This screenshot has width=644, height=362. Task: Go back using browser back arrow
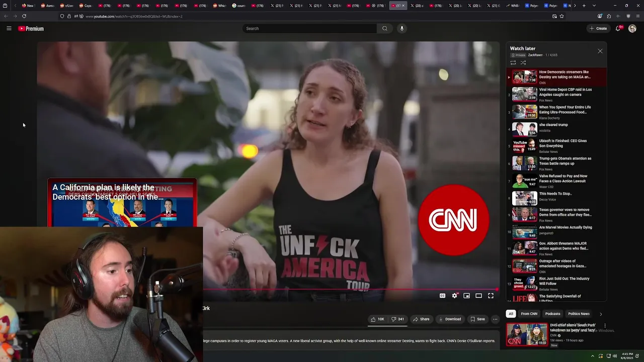[6, 16]
